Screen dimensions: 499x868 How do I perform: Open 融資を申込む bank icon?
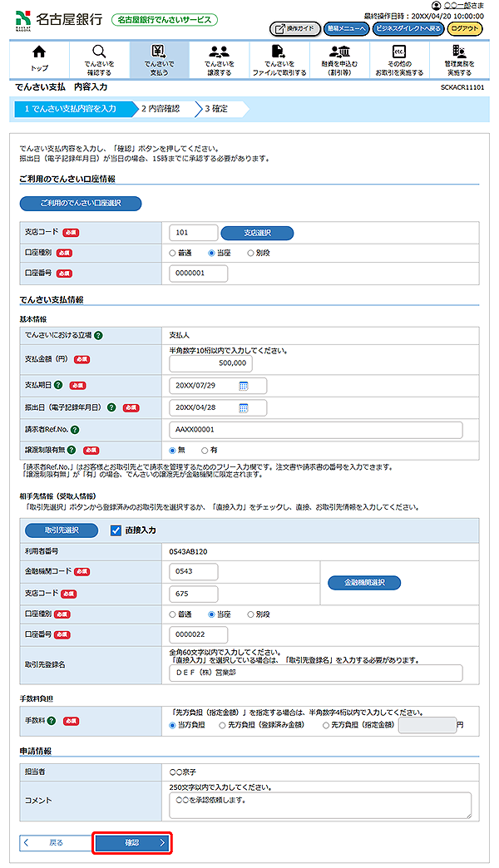(x=338, y=52)
